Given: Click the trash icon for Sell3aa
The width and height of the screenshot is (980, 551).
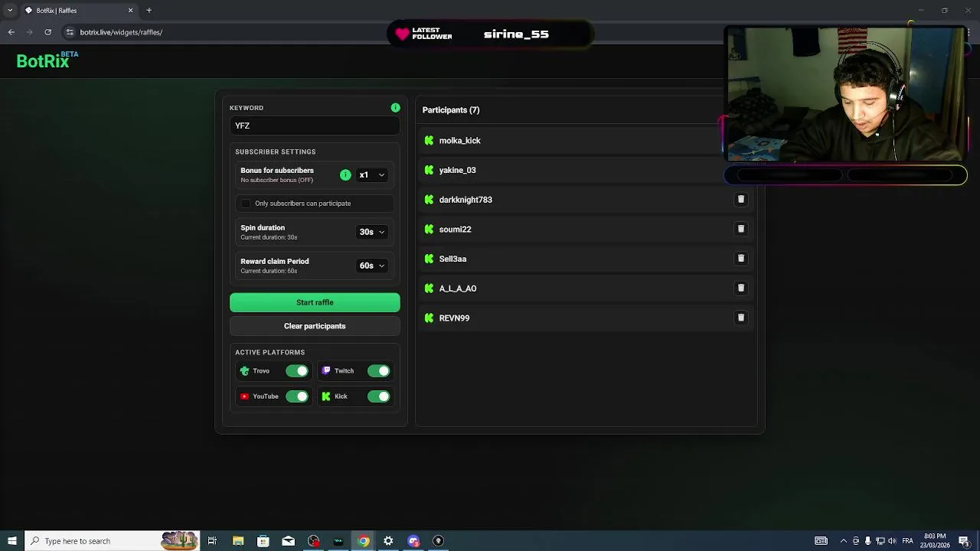Looking at the screenshot, I should click(740, 259).
